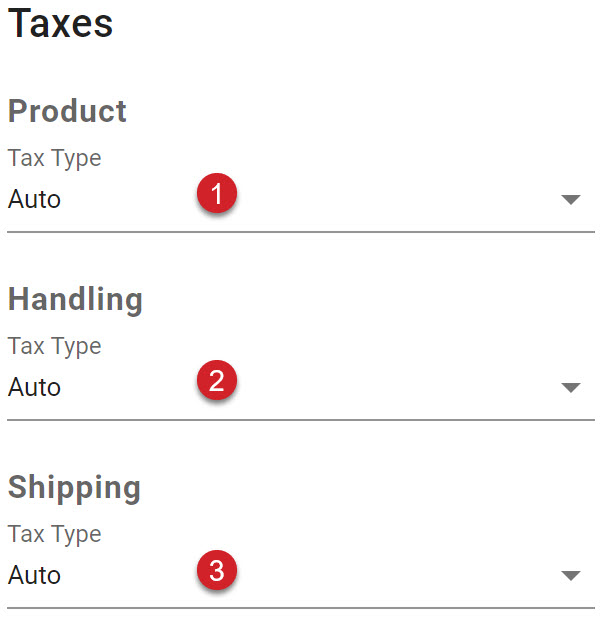Click the Taxes page heading

coord(60,24)
